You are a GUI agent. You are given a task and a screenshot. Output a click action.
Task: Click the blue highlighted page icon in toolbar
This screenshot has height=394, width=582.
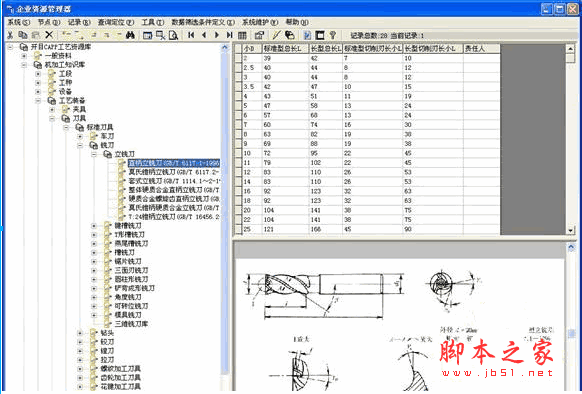[307, 35]
